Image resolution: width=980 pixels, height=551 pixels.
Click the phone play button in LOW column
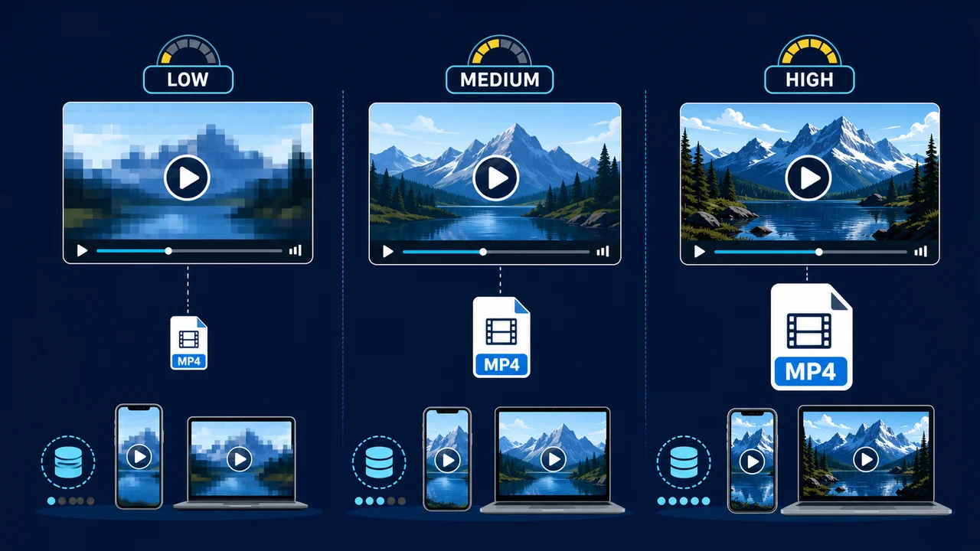[x=139, y=457]
